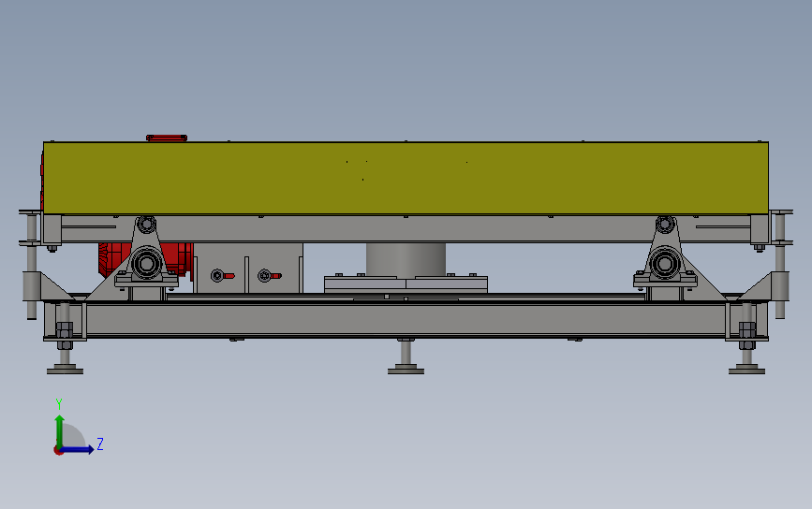Select the left red-tipped bolt on the bracket
This screenshot has width=812, height=509.
point(223,276)
